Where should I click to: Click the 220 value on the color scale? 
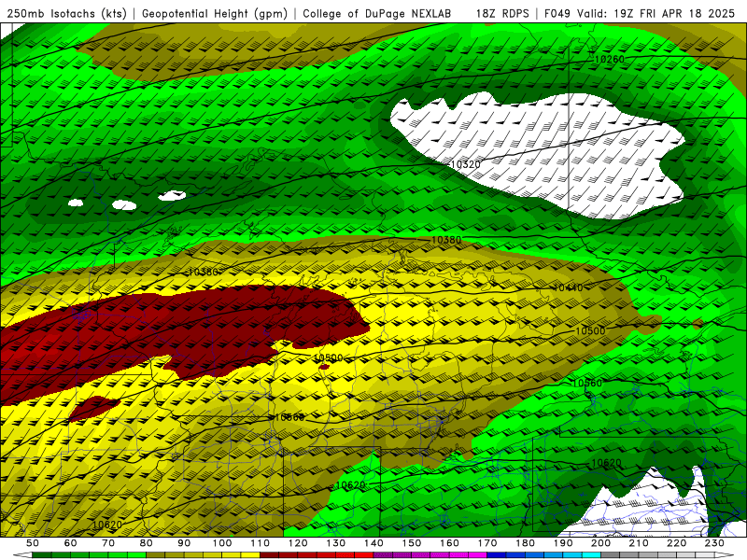click(x=676, y=543)
